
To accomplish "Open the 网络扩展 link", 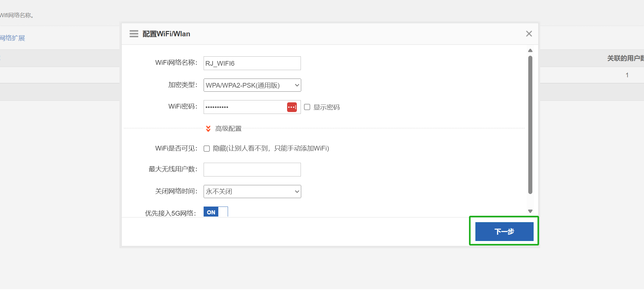I will [x=13, y=38].
